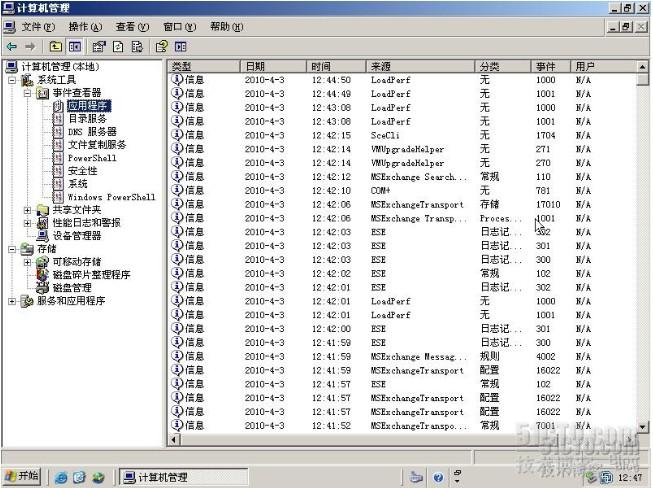Click the system tray clock 12:47

click(x=630, y=477)
